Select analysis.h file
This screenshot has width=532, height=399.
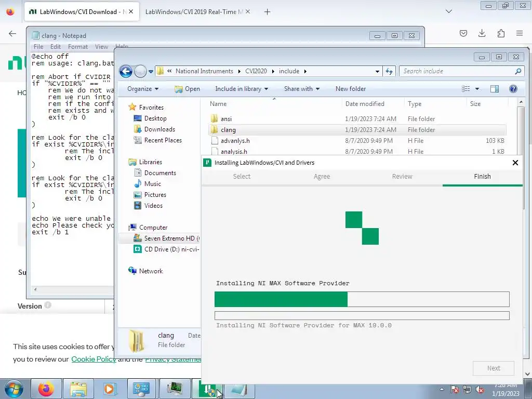click(x=357, y=151)
